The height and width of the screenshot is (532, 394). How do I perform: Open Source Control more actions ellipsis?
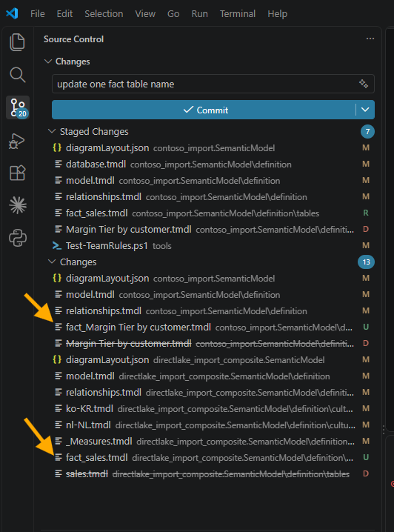(370, 39)
